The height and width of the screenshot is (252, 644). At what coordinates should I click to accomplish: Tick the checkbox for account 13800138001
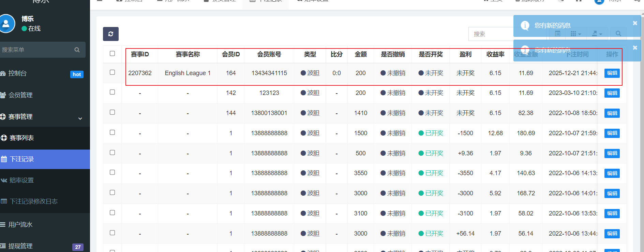[x=112, y=112]
